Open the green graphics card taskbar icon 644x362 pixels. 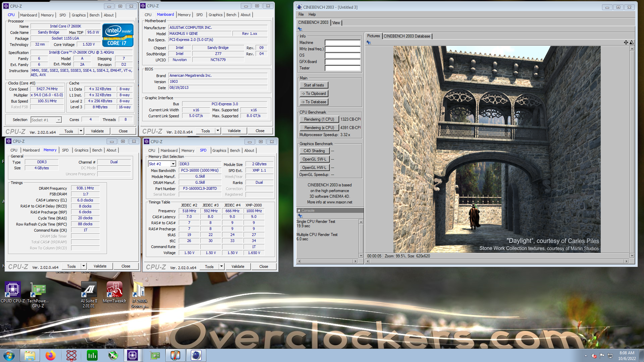154,355
